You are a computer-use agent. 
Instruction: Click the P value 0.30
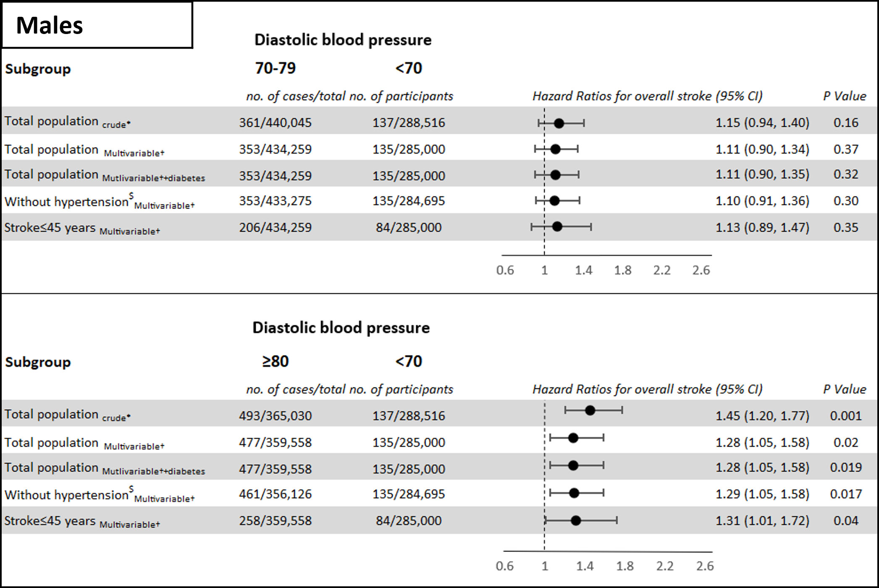(846, 201)
